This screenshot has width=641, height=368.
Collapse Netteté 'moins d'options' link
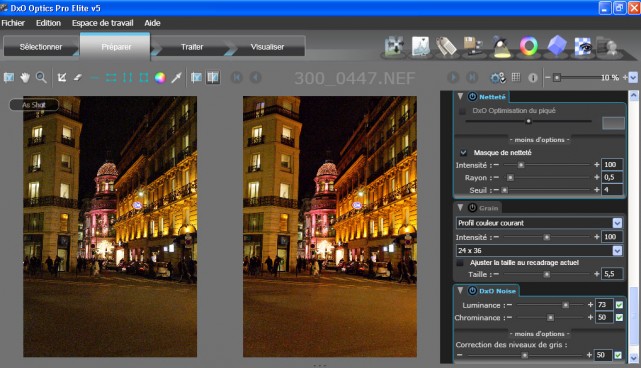[539, 140]
